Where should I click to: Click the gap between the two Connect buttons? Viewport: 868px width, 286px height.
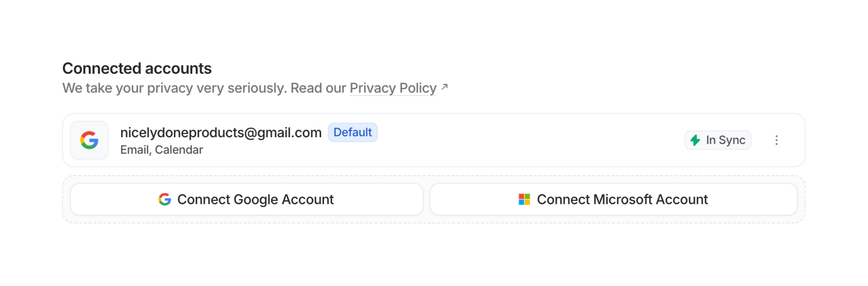(426, 199)
